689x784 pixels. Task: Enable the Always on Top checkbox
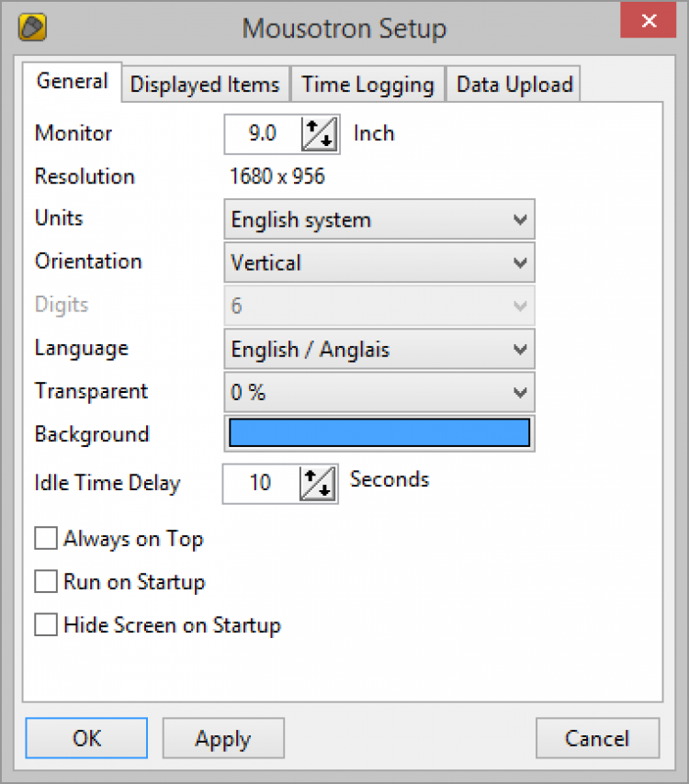46,539
